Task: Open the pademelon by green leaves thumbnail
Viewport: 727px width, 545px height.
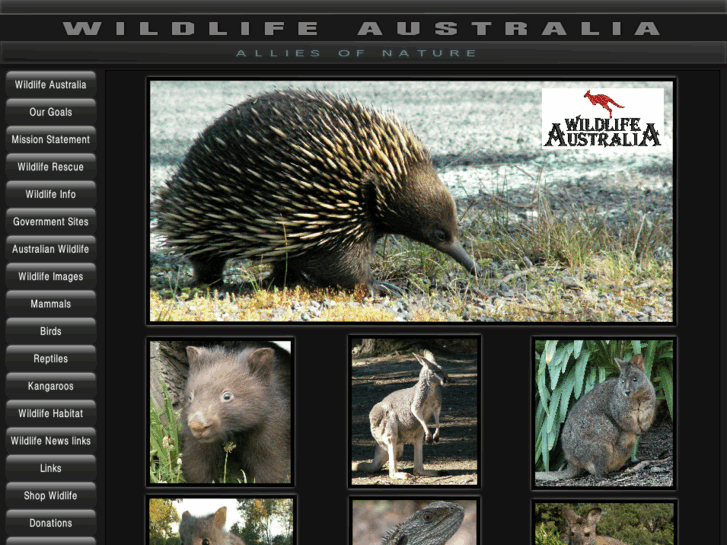Action: coord(604,413)
